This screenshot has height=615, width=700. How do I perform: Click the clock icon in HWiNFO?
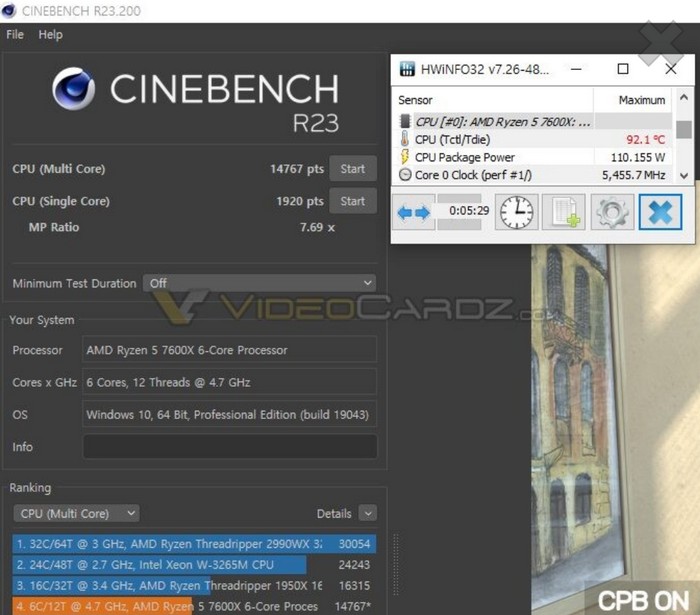[516, 212]
